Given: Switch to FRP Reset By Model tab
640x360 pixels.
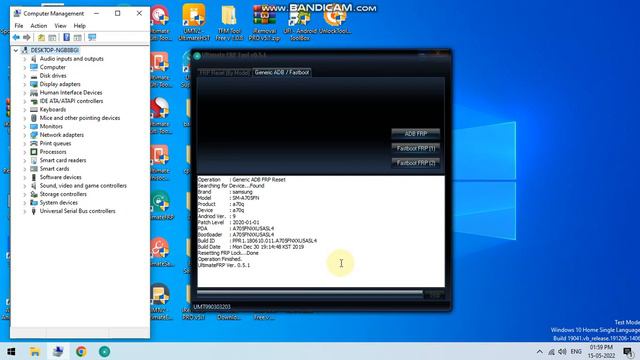Looking at the screenshot, I should tap(224, 73).
